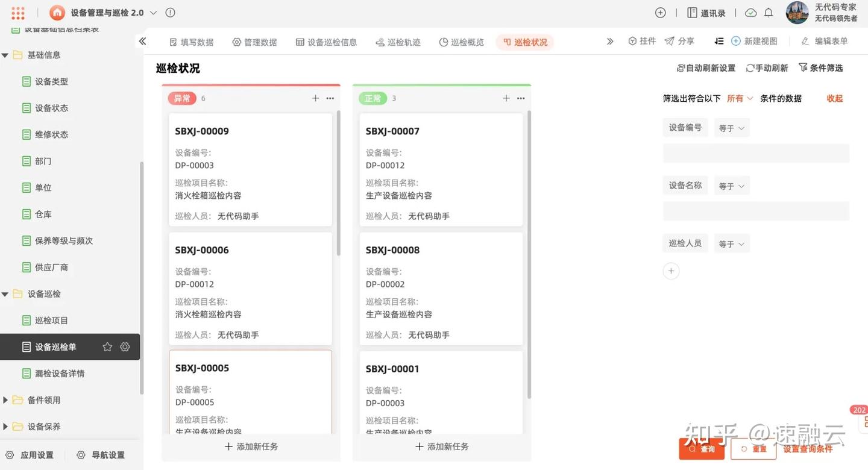Open the 通讯录 address book panel

click(706, 11)
